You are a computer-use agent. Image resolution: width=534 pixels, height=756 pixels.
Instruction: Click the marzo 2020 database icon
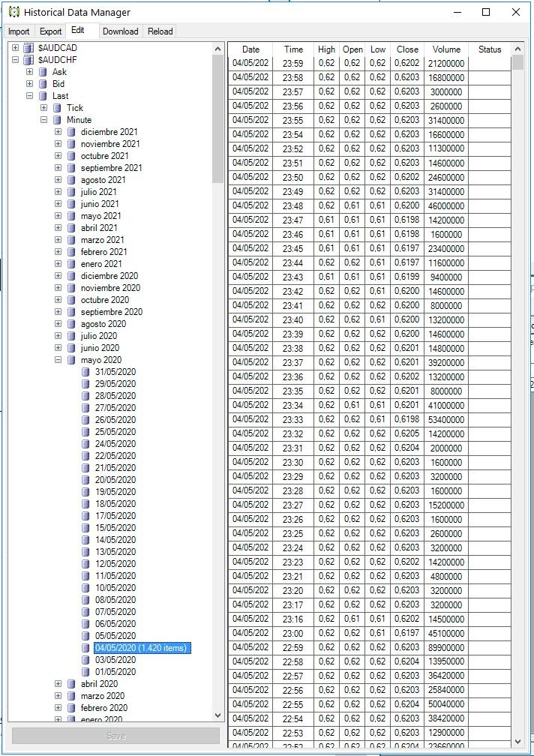pyautogui.click(x=71, y=696)
